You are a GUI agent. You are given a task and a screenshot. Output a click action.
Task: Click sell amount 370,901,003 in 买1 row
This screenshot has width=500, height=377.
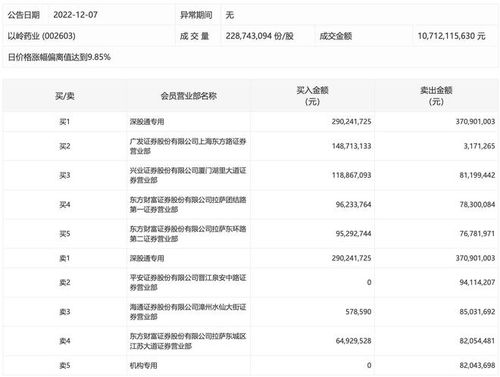[x=475, y=122]
